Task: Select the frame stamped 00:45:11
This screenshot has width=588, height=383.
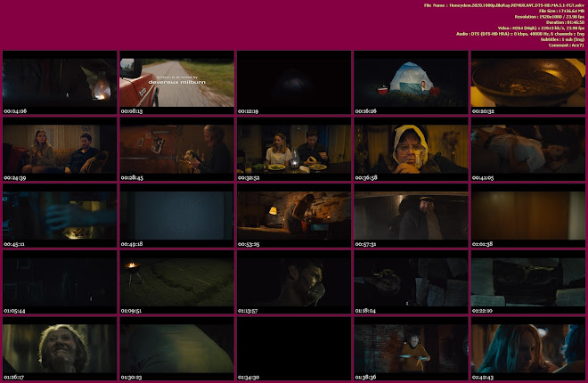Action: click(x=60, y=216)
